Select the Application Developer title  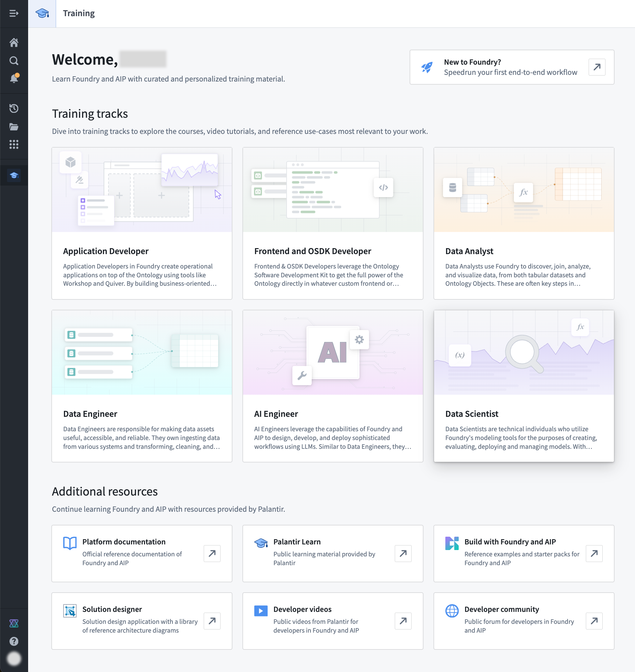106,251
